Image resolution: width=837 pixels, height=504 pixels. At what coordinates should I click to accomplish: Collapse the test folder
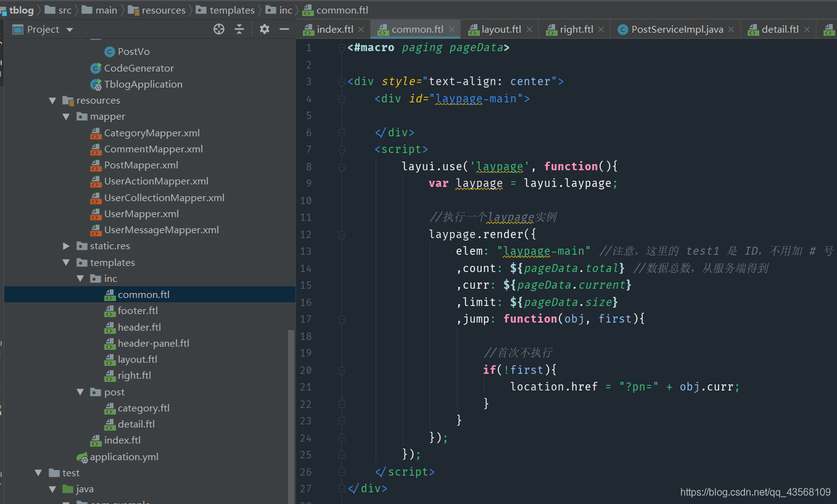point(38,473)
